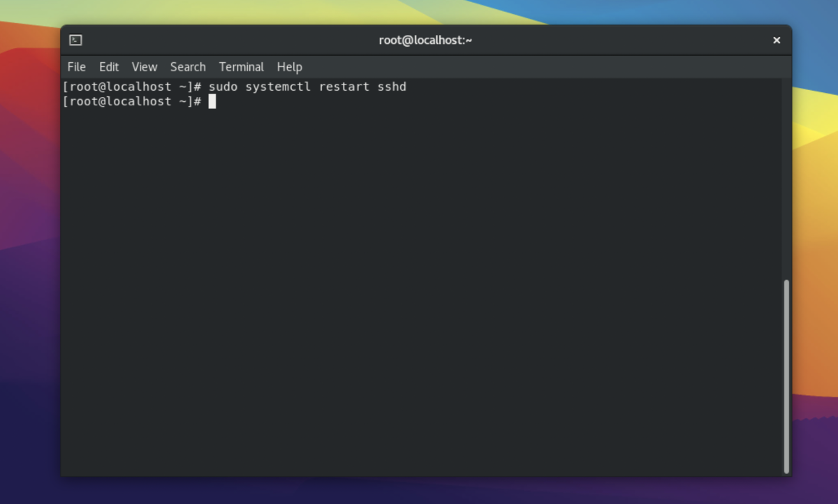The image size is (838, 504).
Task: Click the root@localhost:~ window title
Action: pyautogui.click(x=425, y=40)
